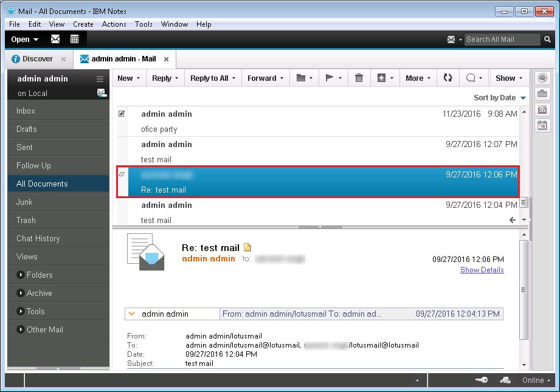Image resolution: width=560 pixels, height=392 pixels.
Task: Click the navigator menu icon beside admin admin
Action: pos(100,79)
